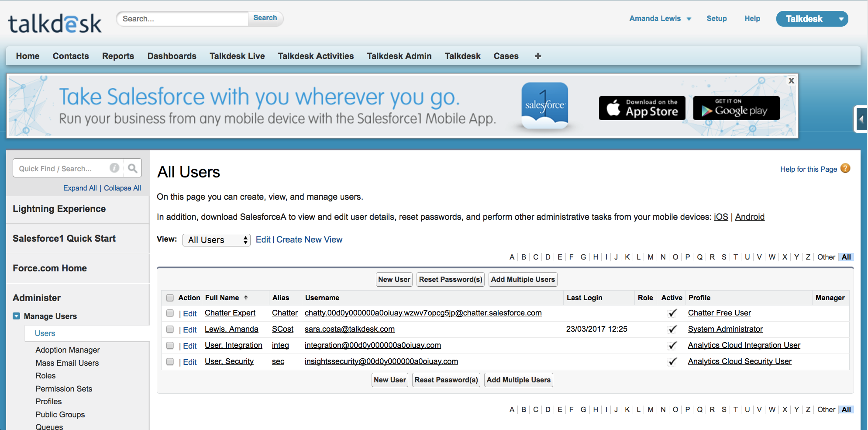Click the Quick Find info icon
The height and width of the screenshot is (430, 868).
[x=114, y=168]
